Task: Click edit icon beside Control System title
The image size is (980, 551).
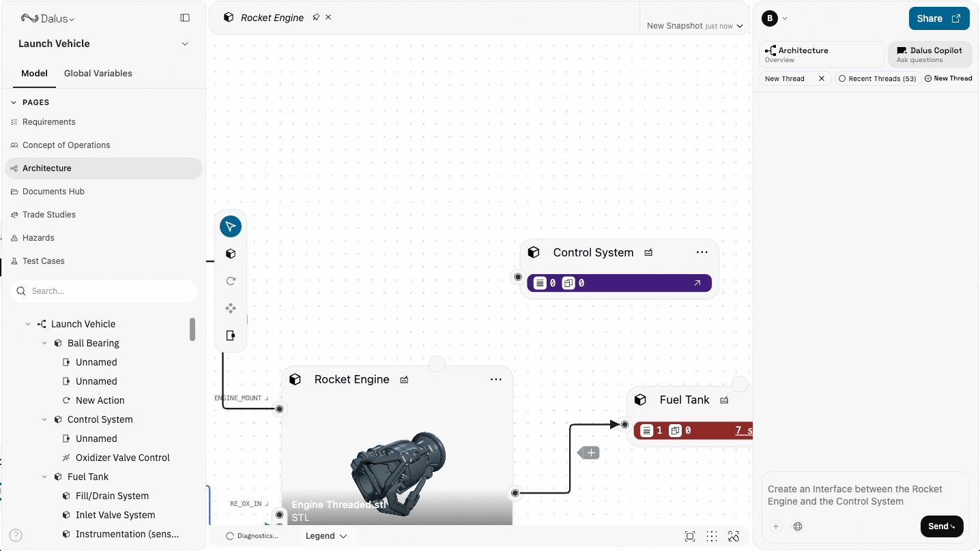Action: click(x=648, y=252)
